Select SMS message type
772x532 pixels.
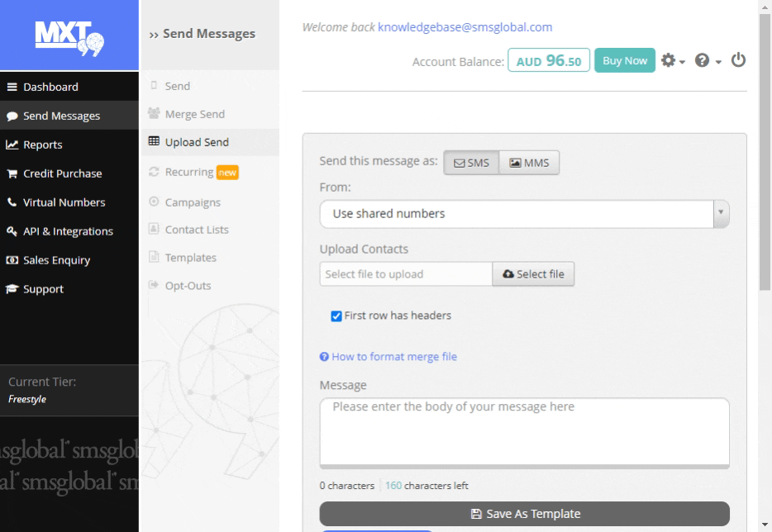click(x=471, y=163)
